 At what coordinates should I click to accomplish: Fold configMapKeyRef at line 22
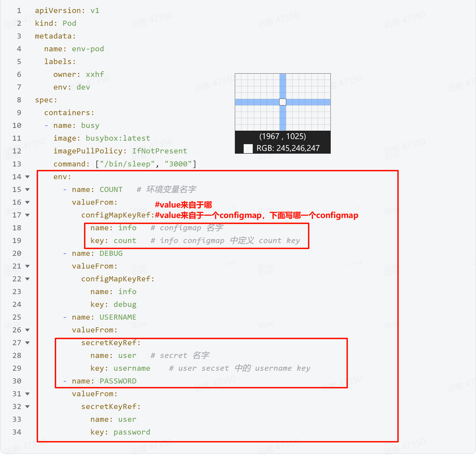[x=28, y=279]
